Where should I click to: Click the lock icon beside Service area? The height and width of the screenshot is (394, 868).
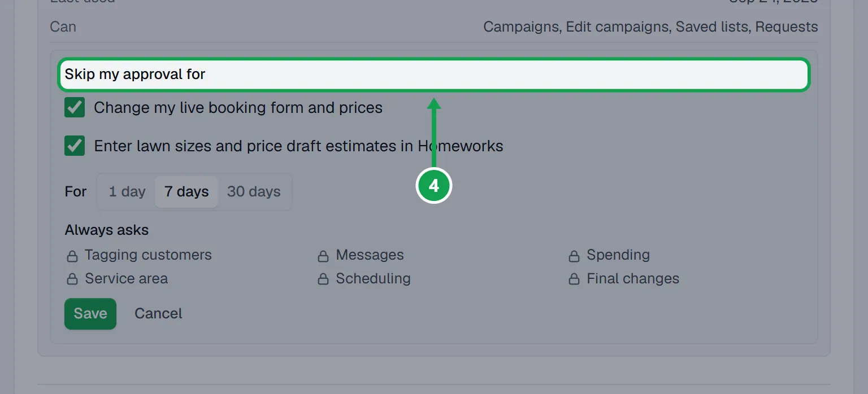[72, 279]
